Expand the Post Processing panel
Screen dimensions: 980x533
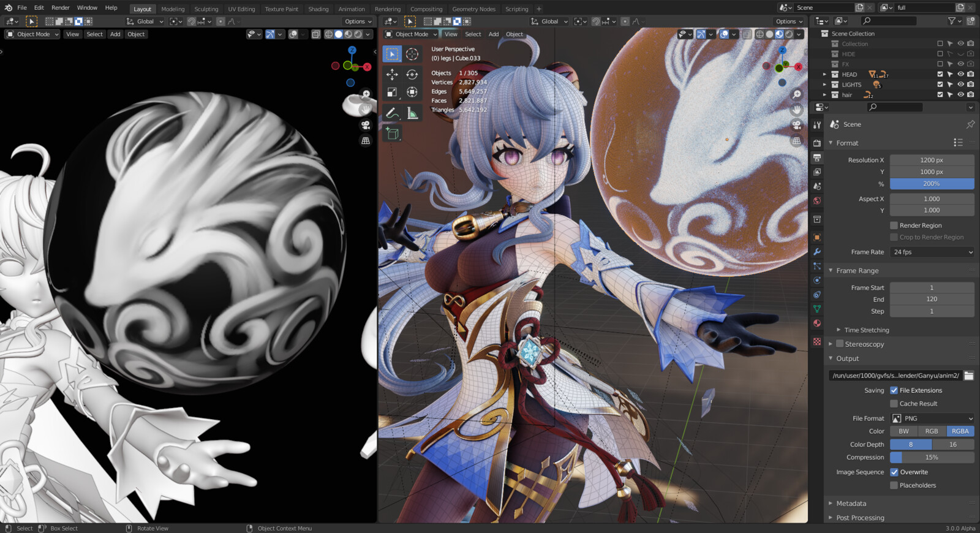pyautogui.click(x=831, y=518)
